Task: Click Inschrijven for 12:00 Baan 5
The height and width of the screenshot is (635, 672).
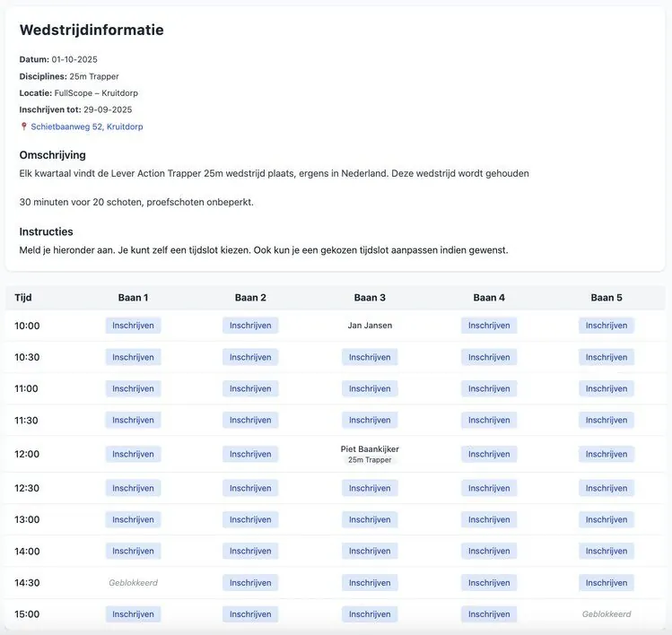Action: tap(607, 454)
